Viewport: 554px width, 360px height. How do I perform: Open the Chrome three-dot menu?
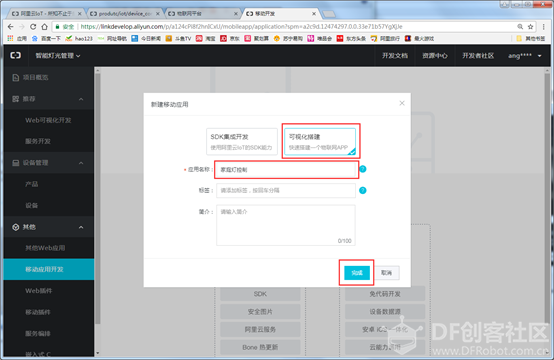click(x=543, y=27)
